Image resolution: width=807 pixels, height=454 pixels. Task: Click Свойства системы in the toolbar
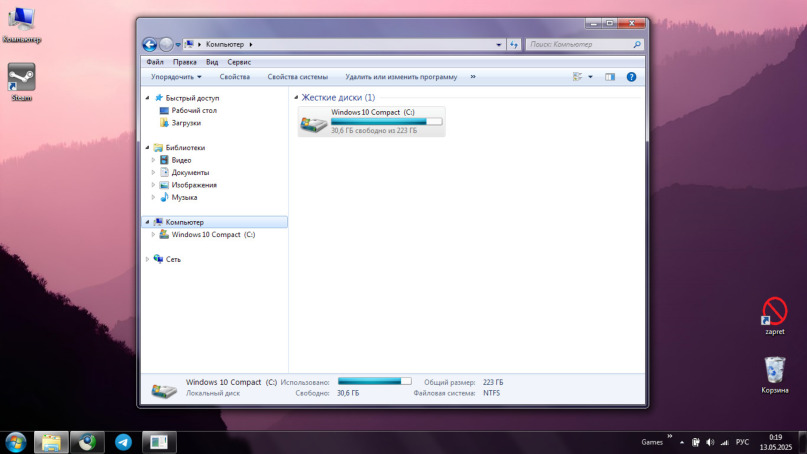tap(297, 77)
